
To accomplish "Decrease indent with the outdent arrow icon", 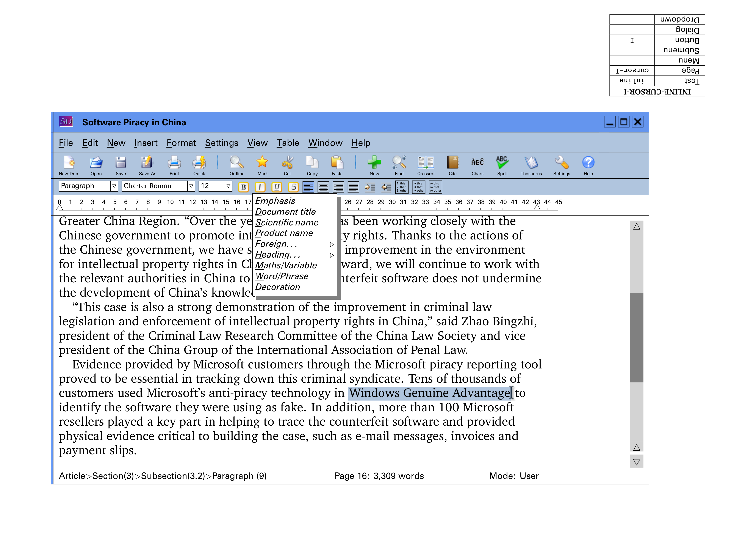I will pos(386,187).
